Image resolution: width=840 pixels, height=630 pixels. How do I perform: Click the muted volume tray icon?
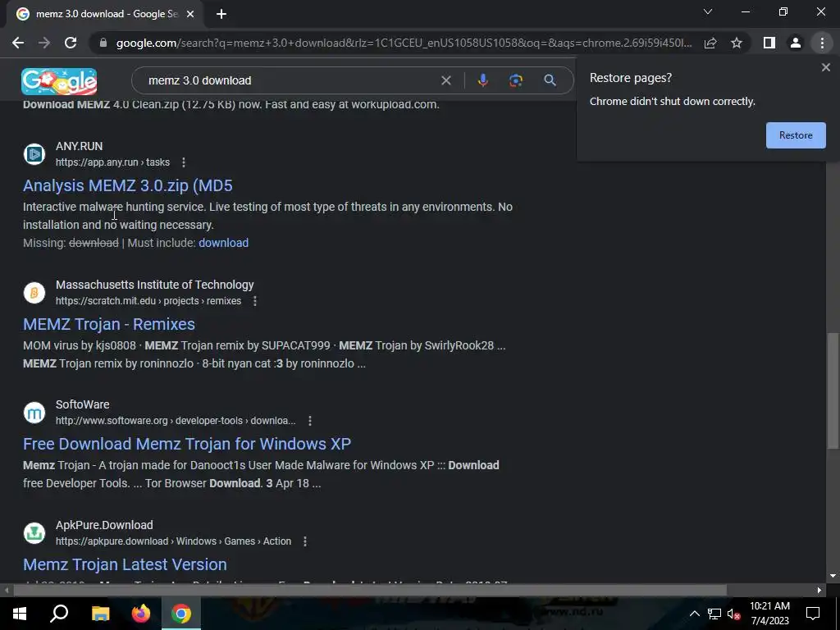pos(734,614)
